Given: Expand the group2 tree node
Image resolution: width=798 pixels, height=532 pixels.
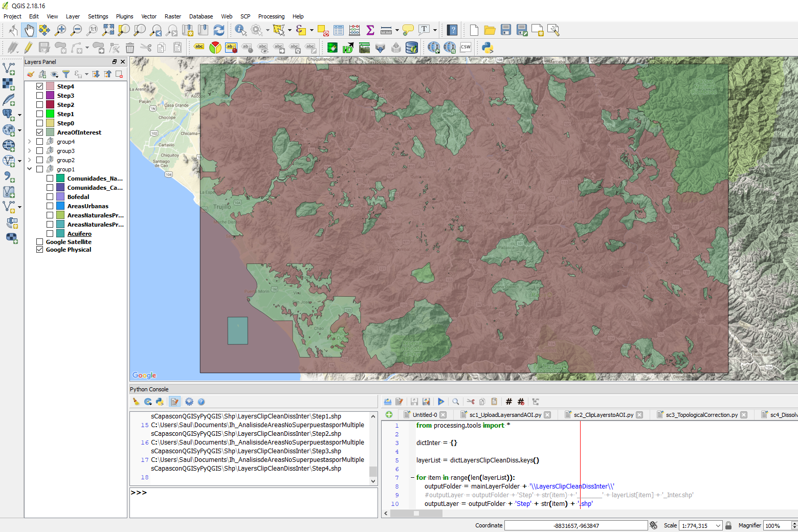Looking at the screenshot, I should pyautogui.click(x=30, y=160).
